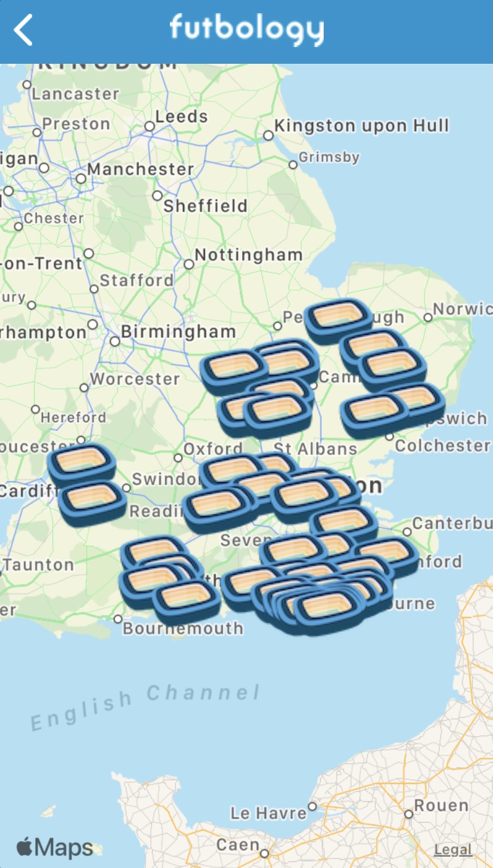Tap the front stadium marker on the south coast cluster
The height and width of the screenshot is (868, 493).
point(328,609)
